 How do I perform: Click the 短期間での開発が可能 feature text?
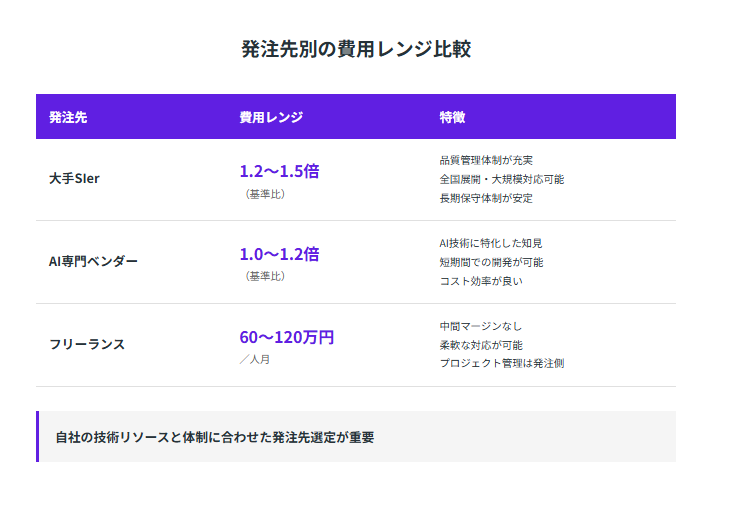point(491,262)
